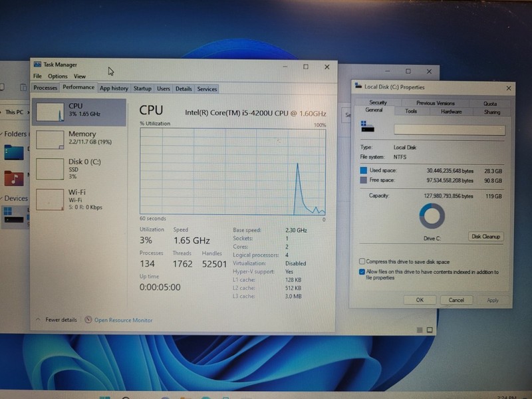Open the Options menu in Task Manager
Screen dimensions: 532x399
57,76
